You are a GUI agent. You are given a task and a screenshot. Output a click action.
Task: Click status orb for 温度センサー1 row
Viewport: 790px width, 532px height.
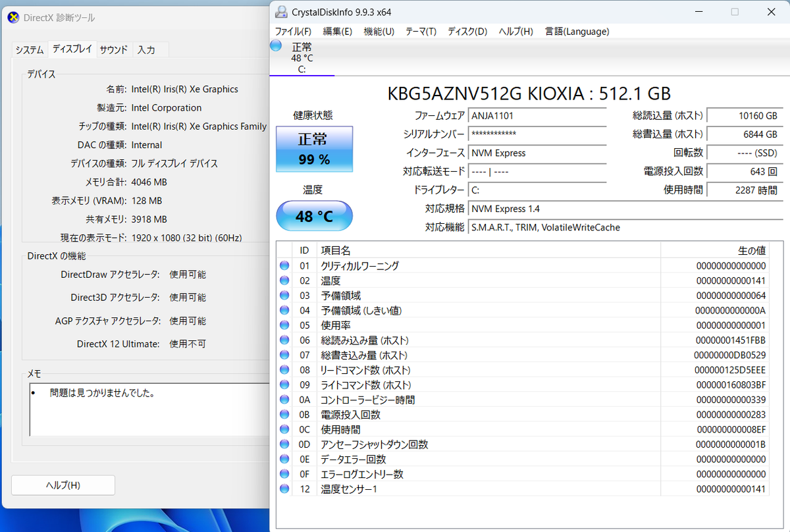(284, 489)
